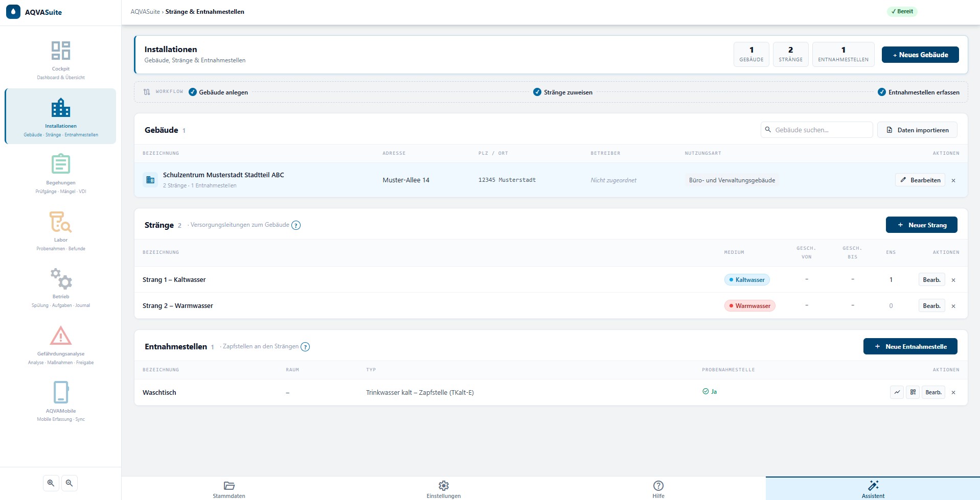
Task: Click Büro- und Verwaltungsgebäude tag
Action: 732,180
